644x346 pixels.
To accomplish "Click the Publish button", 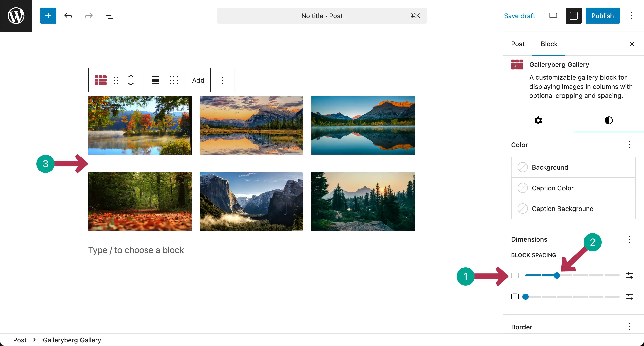I will coord(602,16).
